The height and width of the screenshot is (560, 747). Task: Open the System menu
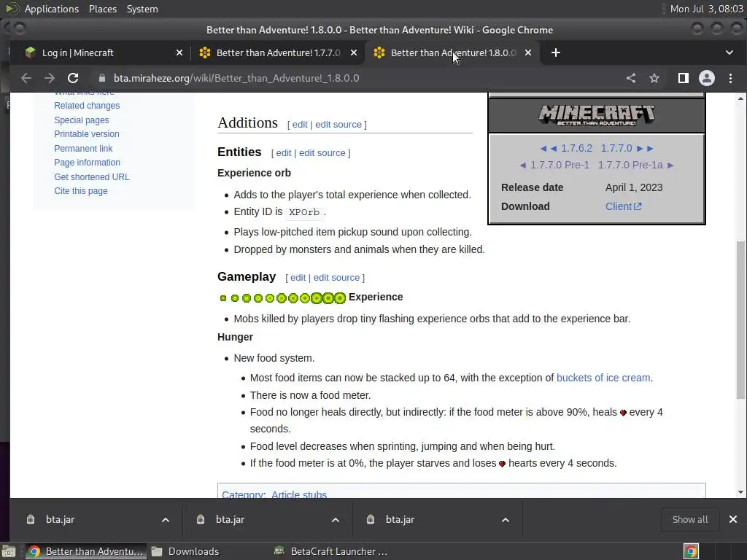[142, 9]
